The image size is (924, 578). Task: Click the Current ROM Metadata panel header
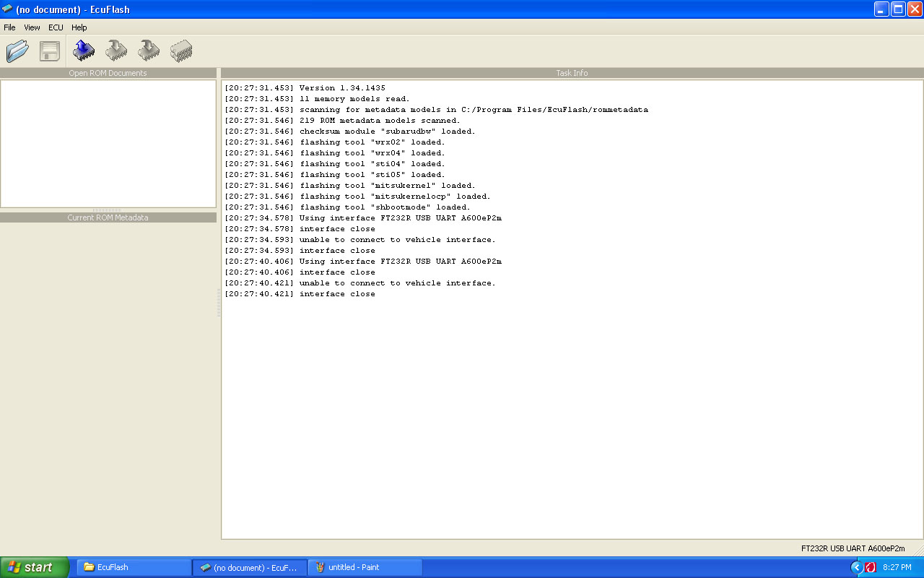point(108,217)
